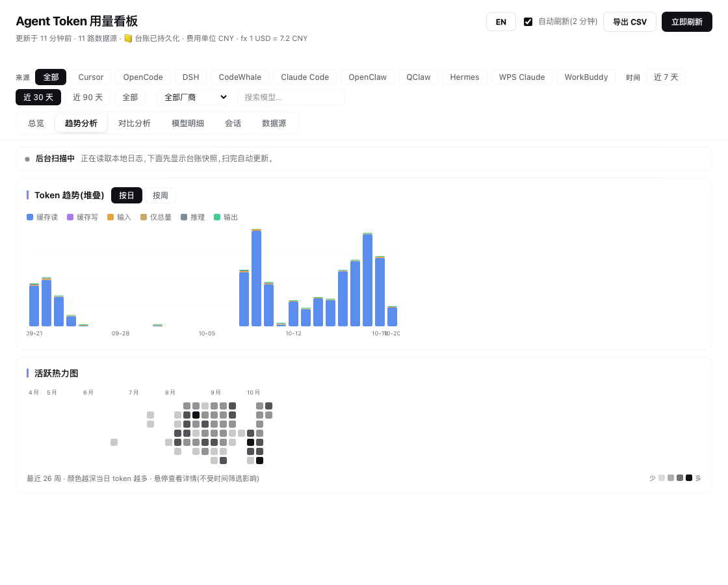This screenshot has width=728, height=585.
Task: Click the ledger icon before 台账已持久化
Action: pos(128,38)
